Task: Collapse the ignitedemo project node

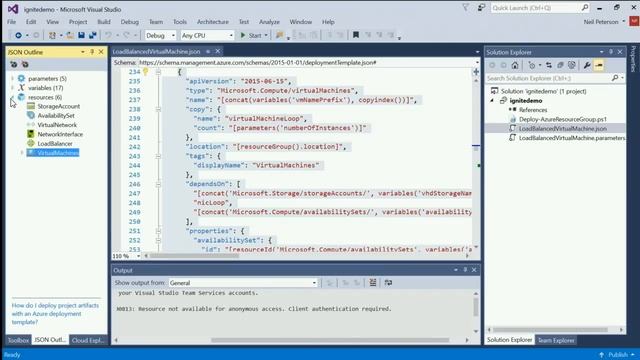Action: coord(492,100)
